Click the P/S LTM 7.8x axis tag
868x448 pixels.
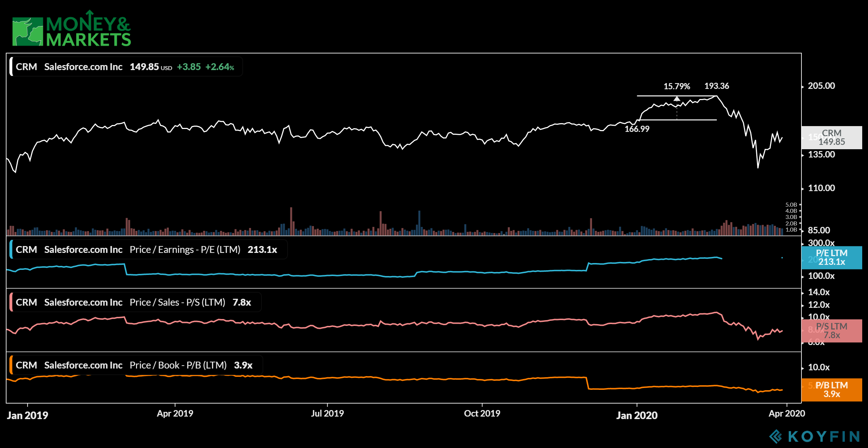coord(832,331)
